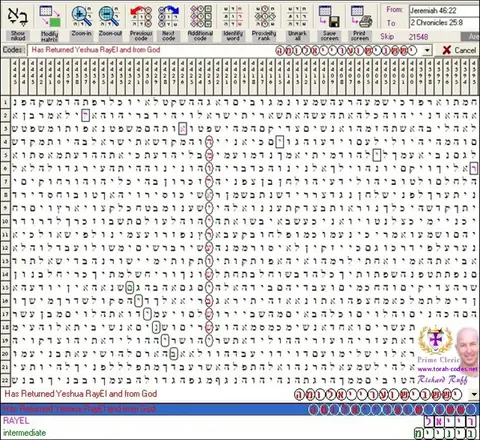The height and width of the screenshot is (440, 480).
Task: Click matrix row header 6
Action: pyautogui.click(x=5, y=169)
